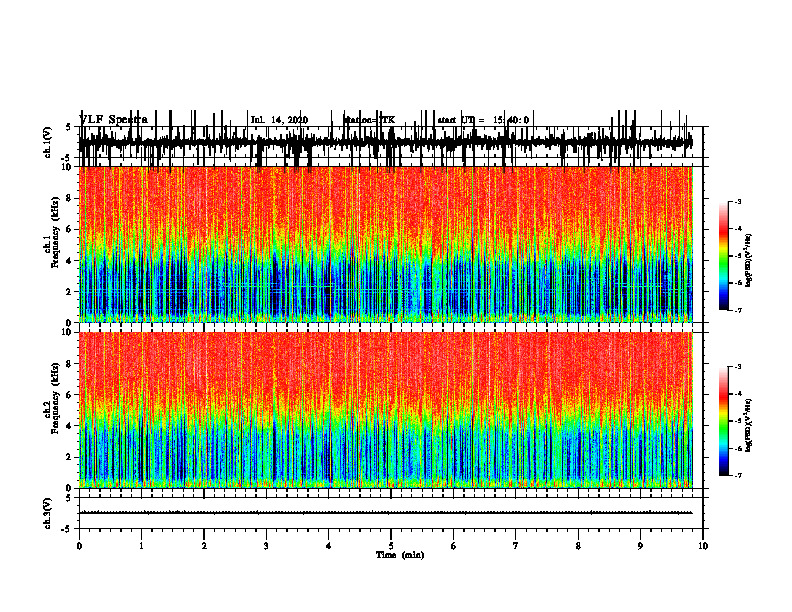The height and width of the screenshot is (612, 792).
Task: Click the '7' tick on the time axis
Action: coord(516,546)
